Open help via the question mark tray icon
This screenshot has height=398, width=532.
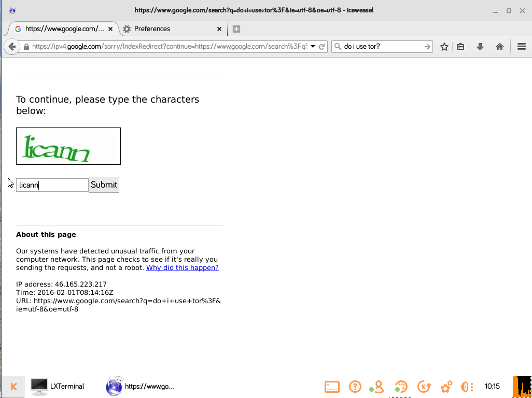pyautogui.click(x=355, y=387)
